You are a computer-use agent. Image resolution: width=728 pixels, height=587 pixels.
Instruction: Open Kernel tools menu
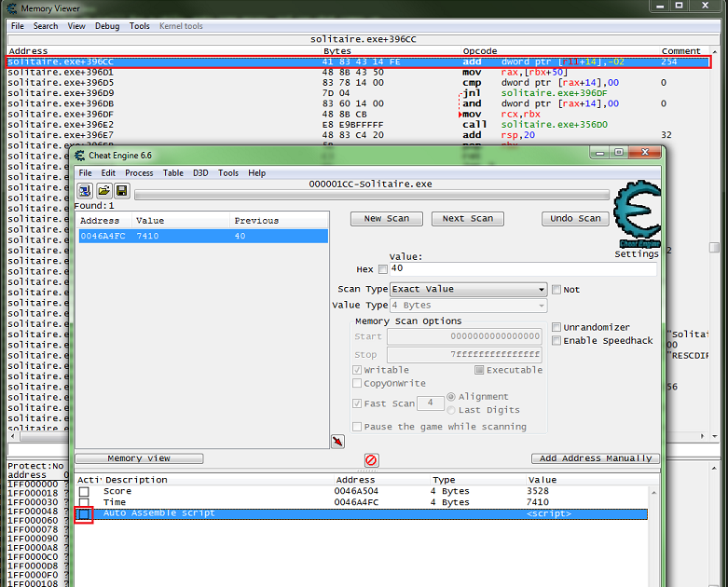click(181, 26)
